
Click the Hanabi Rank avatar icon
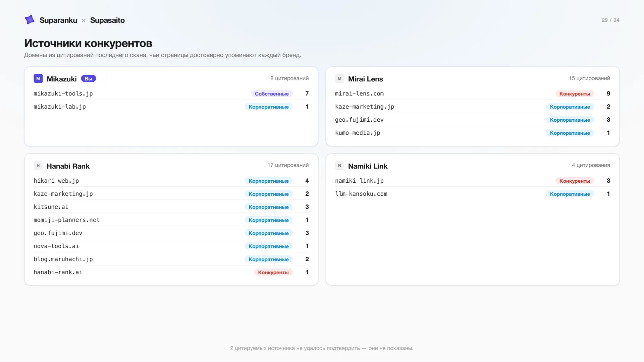point(38,166)
